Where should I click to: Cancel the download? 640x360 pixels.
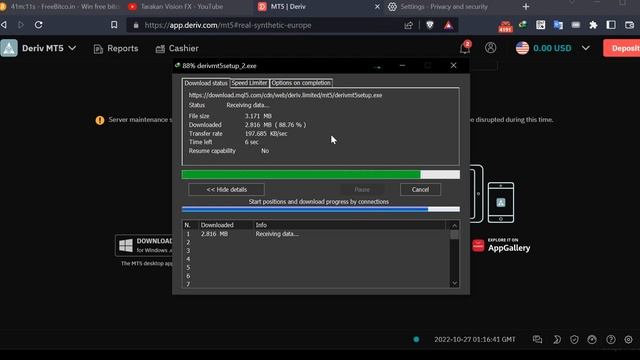point(420,189)
